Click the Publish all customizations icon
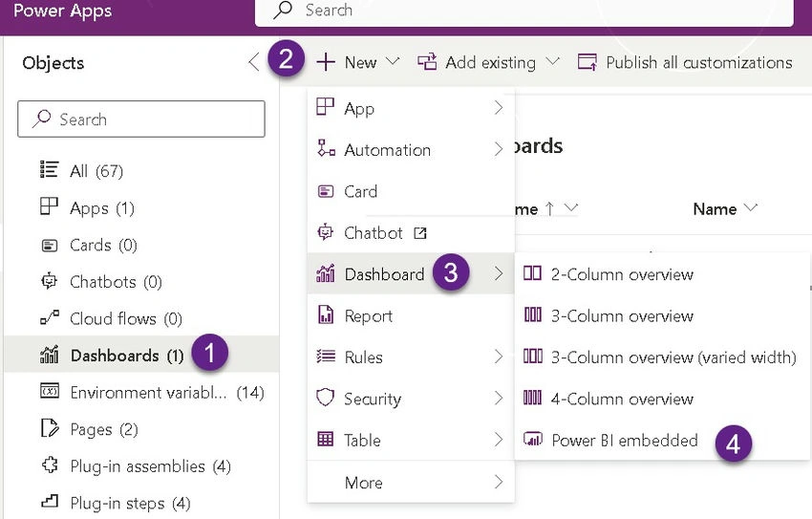 [588, 62]
